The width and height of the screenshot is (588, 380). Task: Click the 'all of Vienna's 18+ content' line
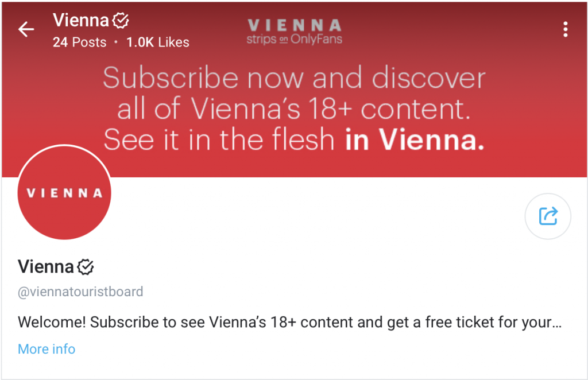[x=294, y=108]
